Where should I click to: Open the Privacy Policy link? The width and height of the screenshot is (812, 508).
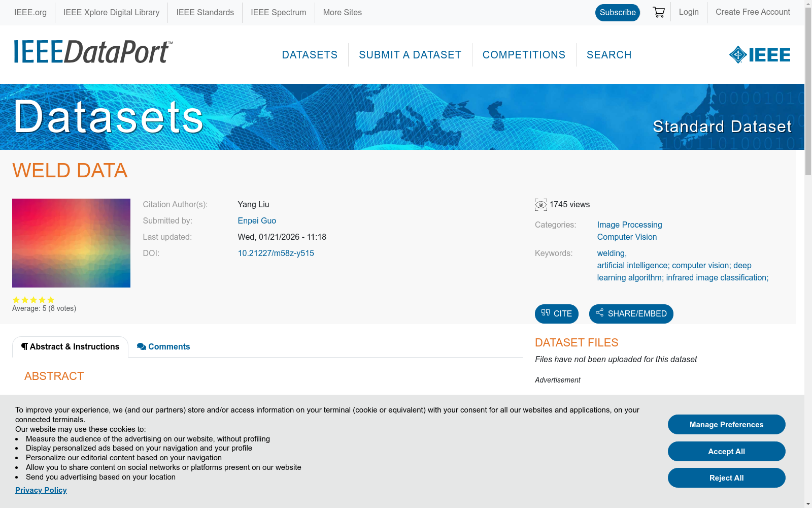[41, 490]
